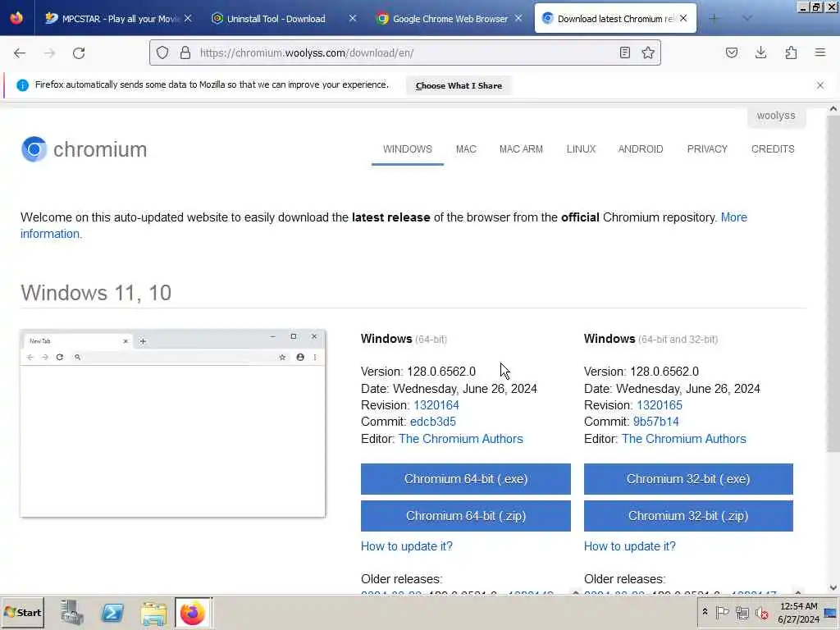Download Chromium 32-bit (.zip)
Viewport: 840px width, 630px height.
coord(688,516)
